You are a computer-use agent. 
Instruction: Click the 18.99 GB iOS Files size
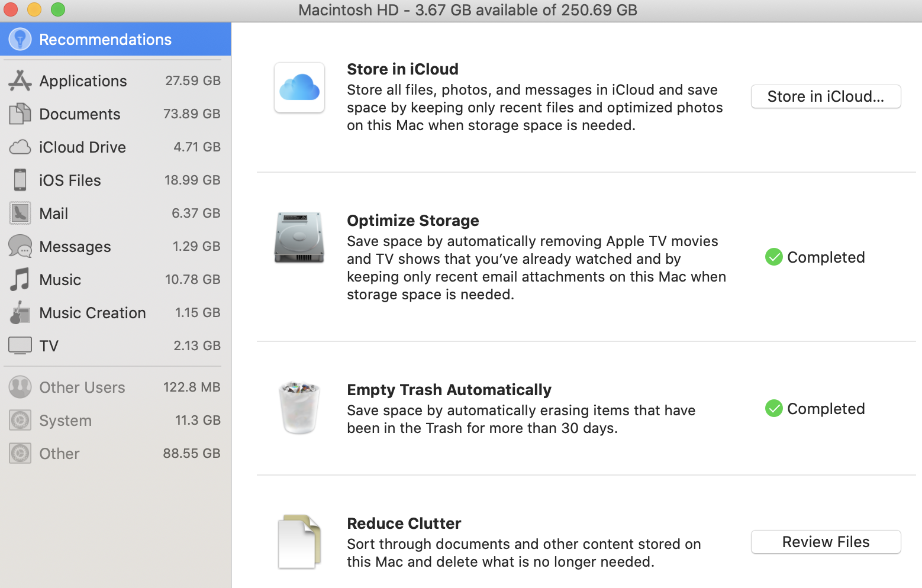pyautogui.click(x=192, y=180)
